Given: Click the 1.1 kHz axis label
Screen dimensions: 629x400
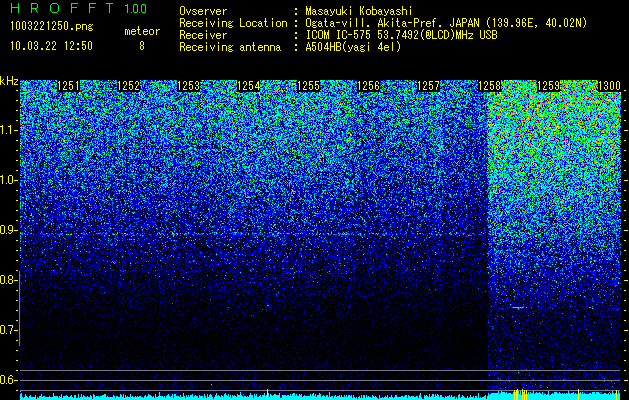Looking at the screenshot, I should [8, 130].
